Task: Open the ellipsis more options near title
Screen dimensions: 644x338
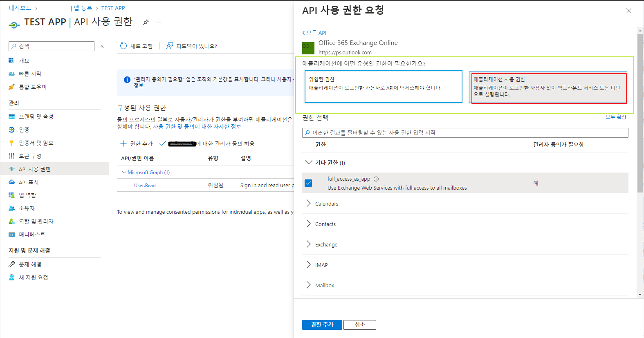Action: click(159, 22)
